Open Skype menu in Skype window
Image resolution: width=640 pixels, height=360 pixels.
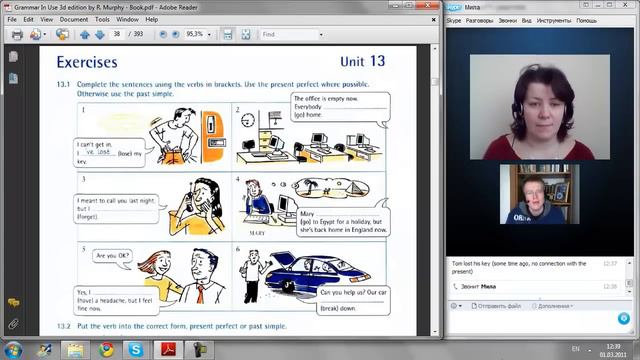point(453,20)
